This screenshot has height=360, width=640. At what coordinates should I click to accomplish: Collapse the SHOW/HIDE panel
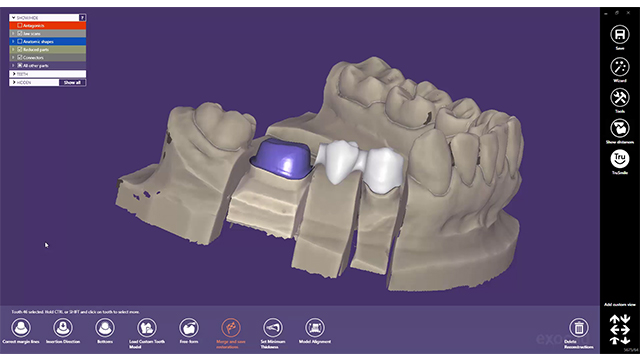pyautogui.click(x=13, y=18)
